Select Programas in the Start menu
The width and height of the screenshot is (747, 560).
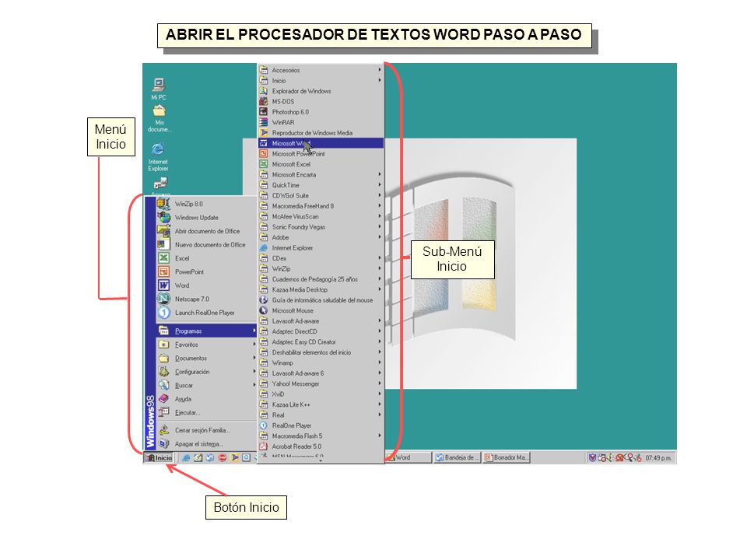click(x=207, y=331)
